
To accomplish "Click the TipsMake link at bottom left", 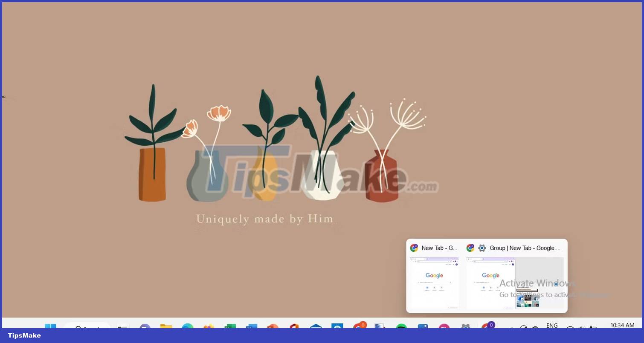I will click(24, 335).
